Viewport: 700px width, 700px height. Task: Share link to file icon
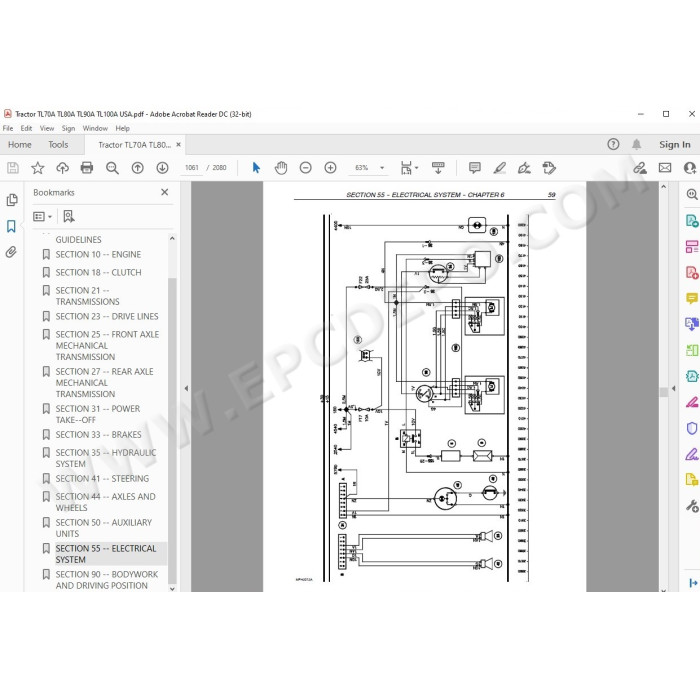click(x=640, y=168)
